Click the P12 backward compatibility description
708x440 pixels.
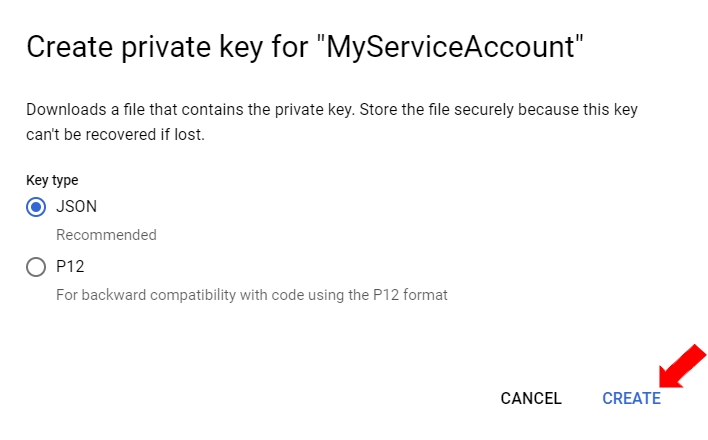tap(251, 295)
